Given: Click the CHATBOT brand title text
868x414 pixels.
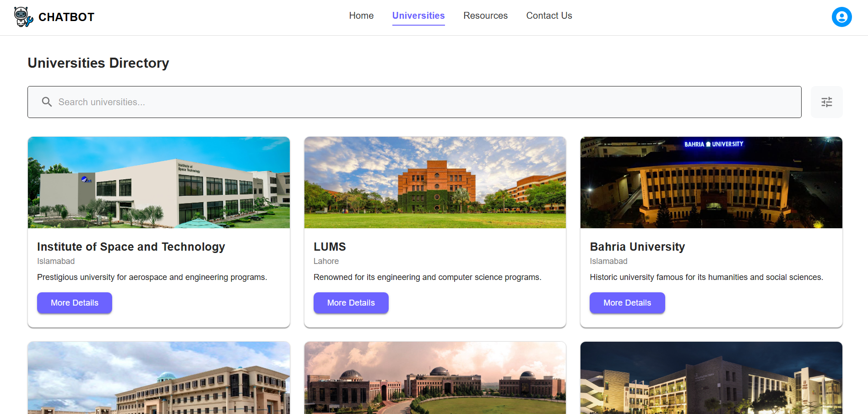Looking at the screenshot, I should [66, 17].
